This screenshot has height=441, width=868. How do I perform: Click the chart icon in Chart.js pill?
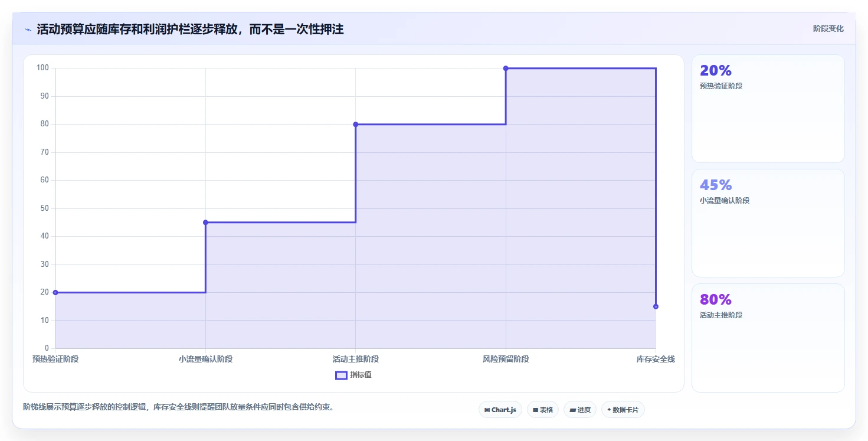click(487, 410)
